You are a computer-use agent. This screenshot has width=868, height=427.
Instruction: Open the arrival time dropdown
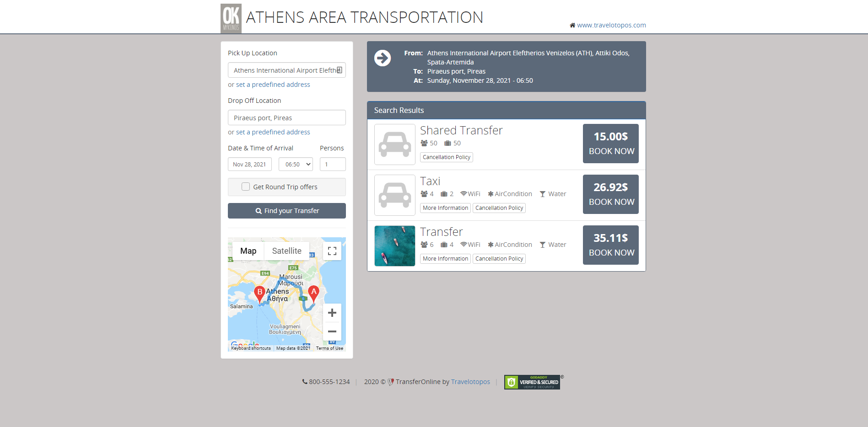point(296,165)
